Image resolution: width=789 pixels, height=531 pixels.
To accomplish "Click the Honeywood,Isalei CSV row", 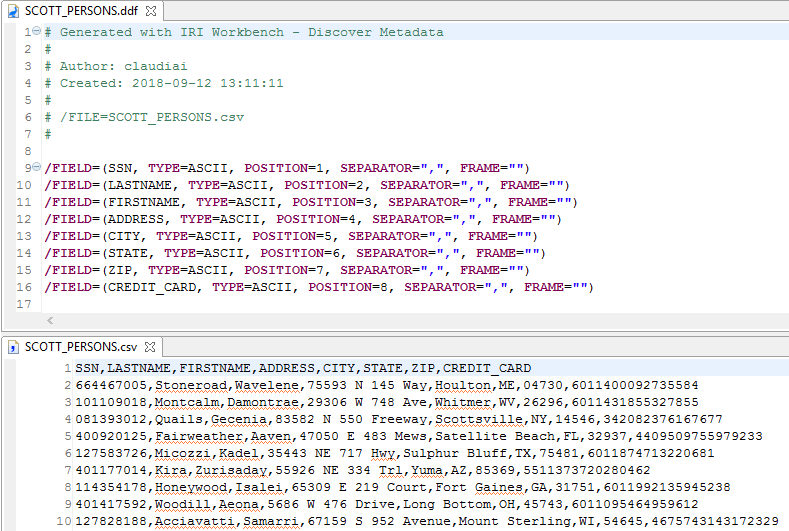I will (x=403, y=488).
